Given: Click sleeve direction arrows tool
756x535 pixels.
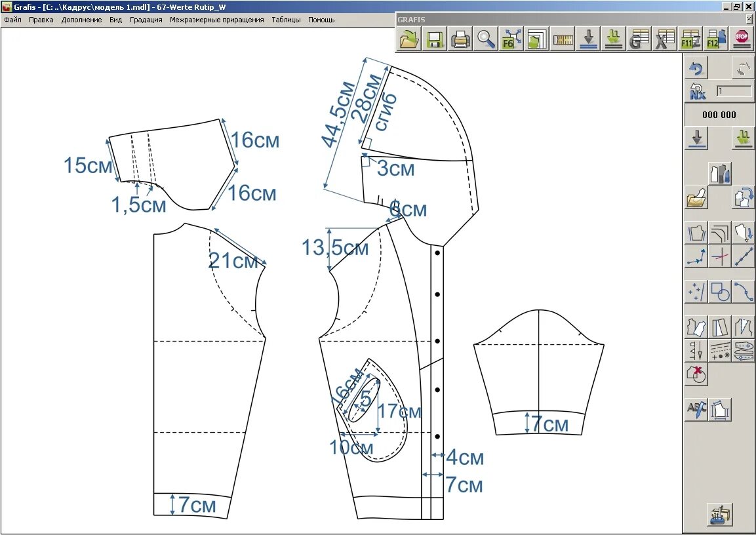Looking at the screenshot, I should (744, 351).
